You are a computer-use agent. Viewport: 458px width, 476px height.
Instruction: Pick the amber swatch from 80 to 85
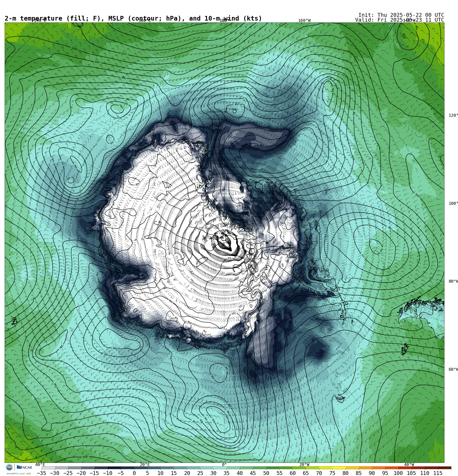[352, 468]
